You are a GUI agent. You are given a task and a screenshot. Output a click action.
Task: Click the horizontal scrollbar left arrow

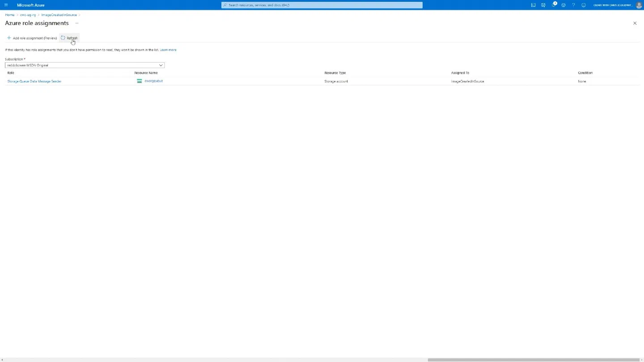2,360
